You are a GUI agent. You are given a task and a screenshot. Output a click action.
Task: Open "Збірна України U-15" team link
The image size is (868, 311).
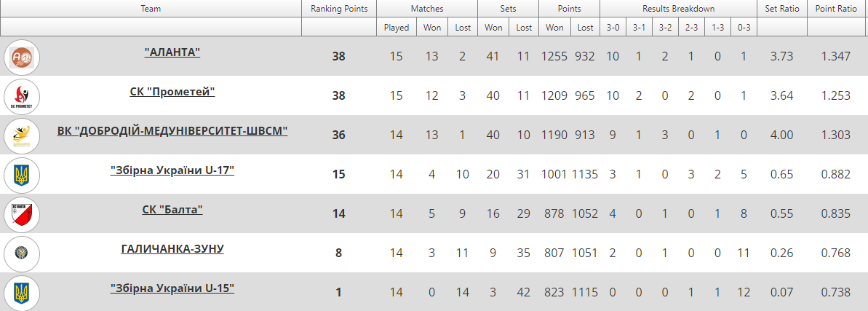pos(172,288)
